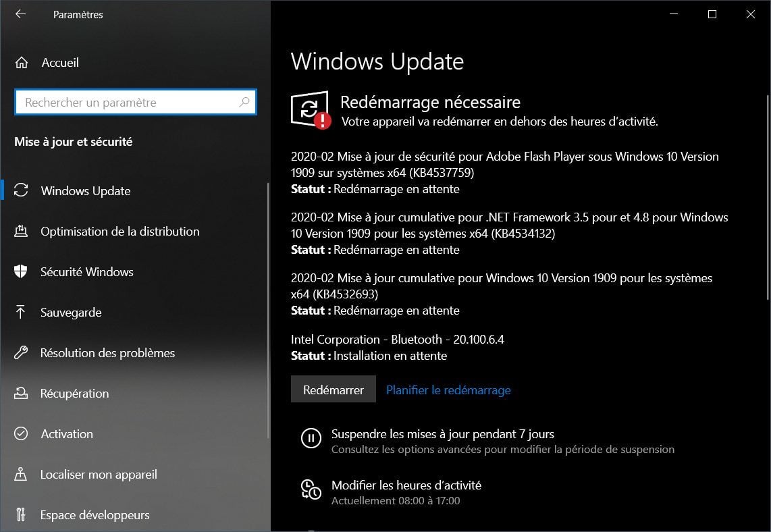The height and width of the screenshot is (532, 771).
Task: Click the Optimisation de la distribution icon
Action: point(21,231)
